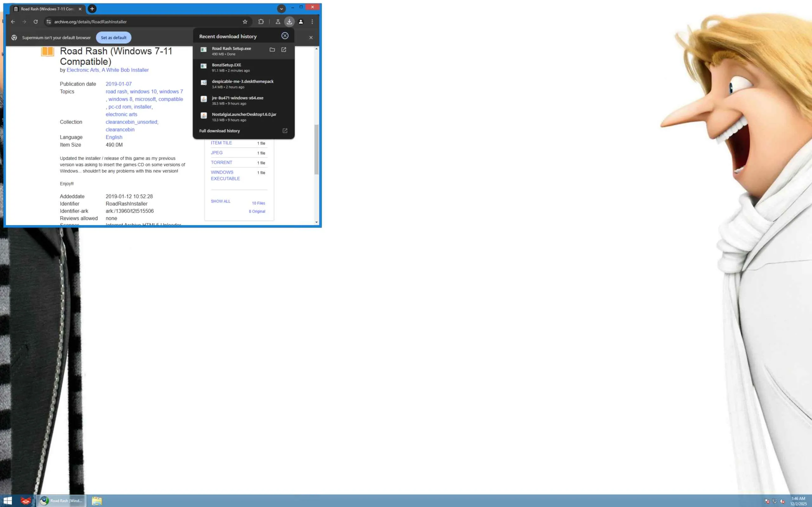Open a new browser tab

(x=92, y=9)
